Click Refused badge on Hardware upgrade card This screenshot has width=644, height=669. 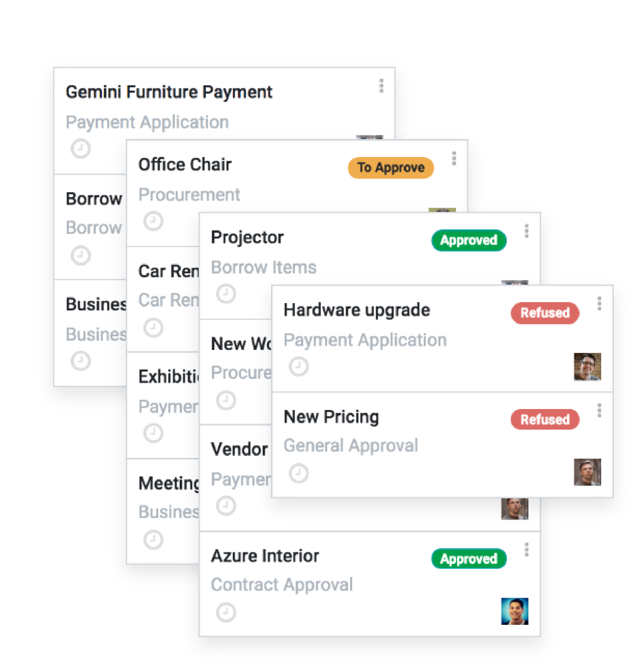coord(545,313)
